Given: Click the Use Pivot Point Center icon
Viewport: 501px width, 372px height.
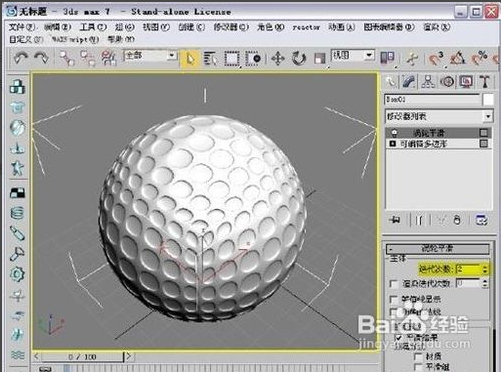Looking at the screenshot, I should pyautogui.click(x=387, y=58).
